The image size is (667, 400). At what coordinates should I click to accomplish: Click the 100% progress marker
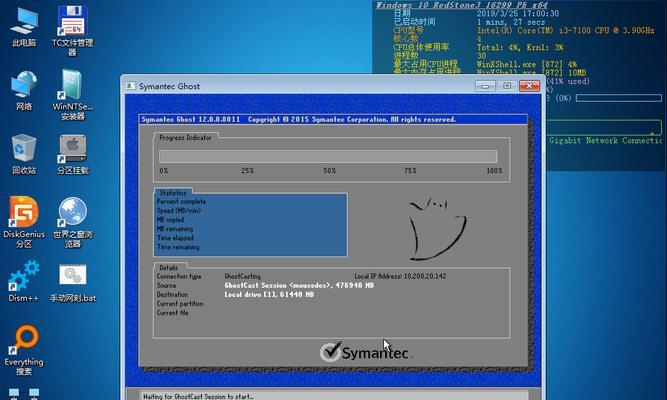point(494,171)
